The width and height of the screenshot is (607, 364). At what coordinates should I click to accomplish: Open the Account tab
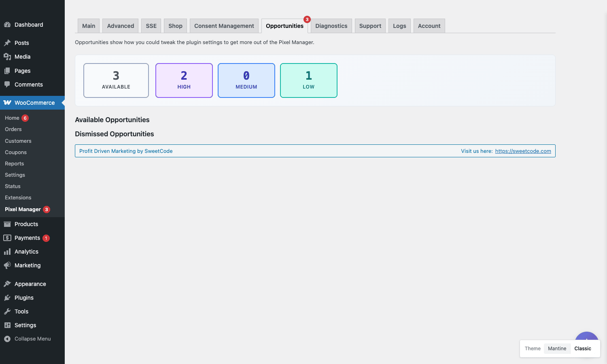click(429, 26)
